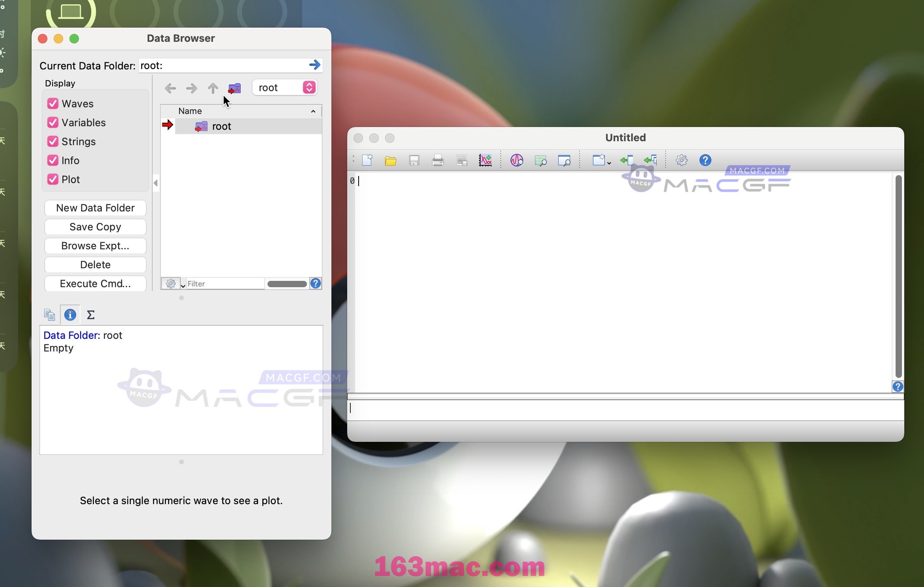Viewport: 924px width, 587px height.
Task: Click the info button icon in Data Browser
Action: coord(69,314)
